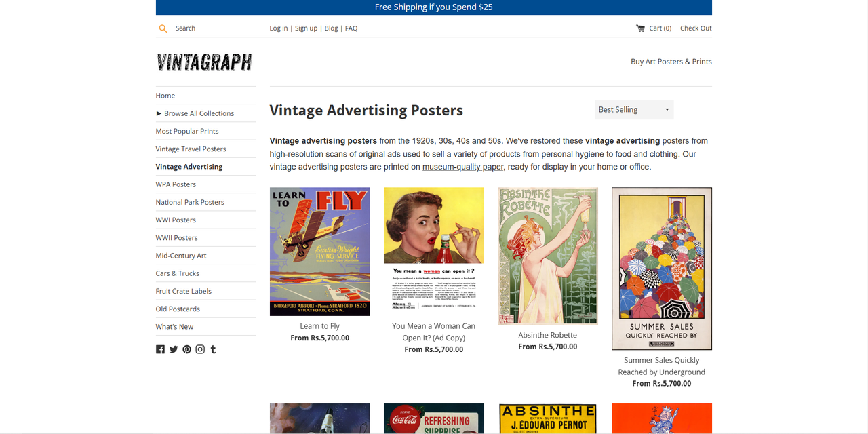Open the rocket poster thumbnail
Image resolution: width=868 pixels, height=434 pixels.
pyautogui.click(x=320, y=418)
